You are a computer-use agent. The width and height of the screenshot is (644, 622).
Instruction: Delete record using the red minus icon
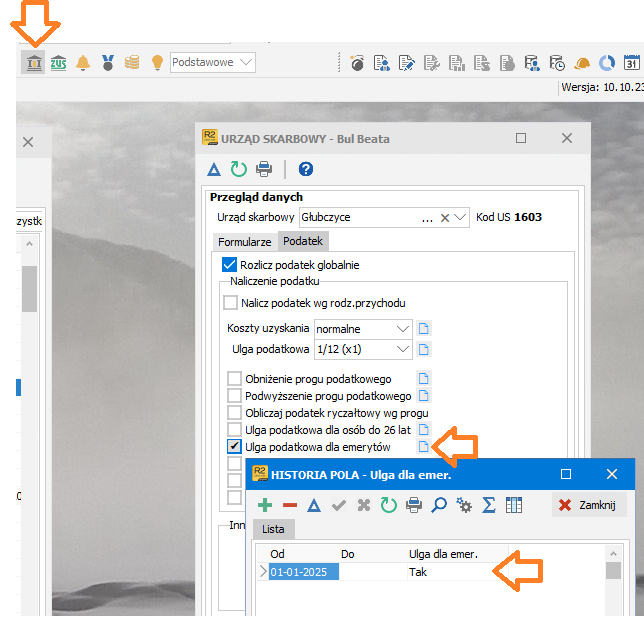pos(289,506)
